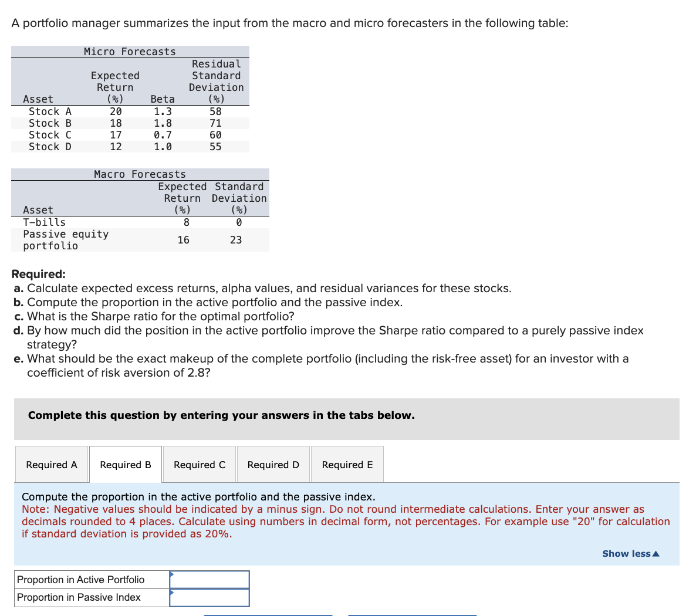
Task: Click the Proportion in Passive Index input field
Action: click(209, 597)
